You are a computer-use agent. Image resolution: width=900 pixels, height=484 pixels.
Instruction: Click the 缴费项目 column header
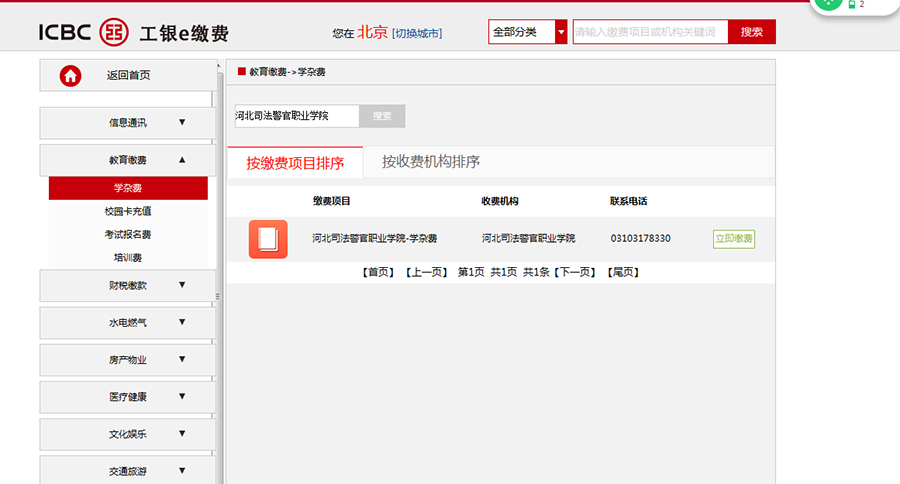(x=331, y=201)
